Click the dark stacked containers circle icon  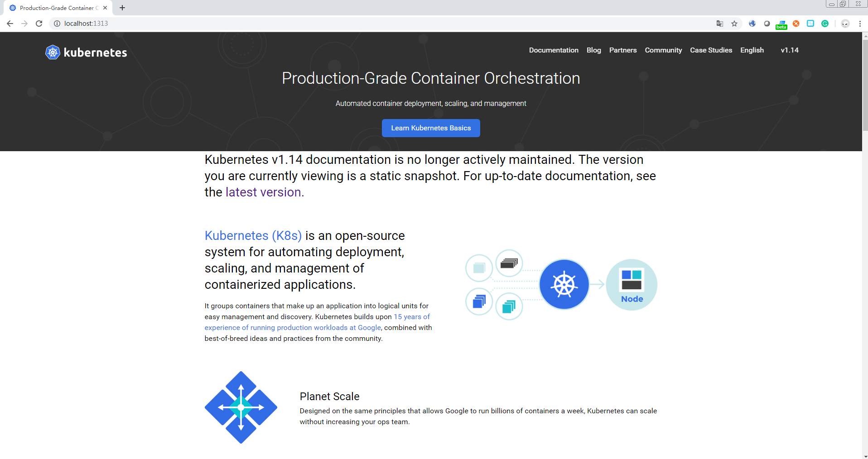pos(509,263)
